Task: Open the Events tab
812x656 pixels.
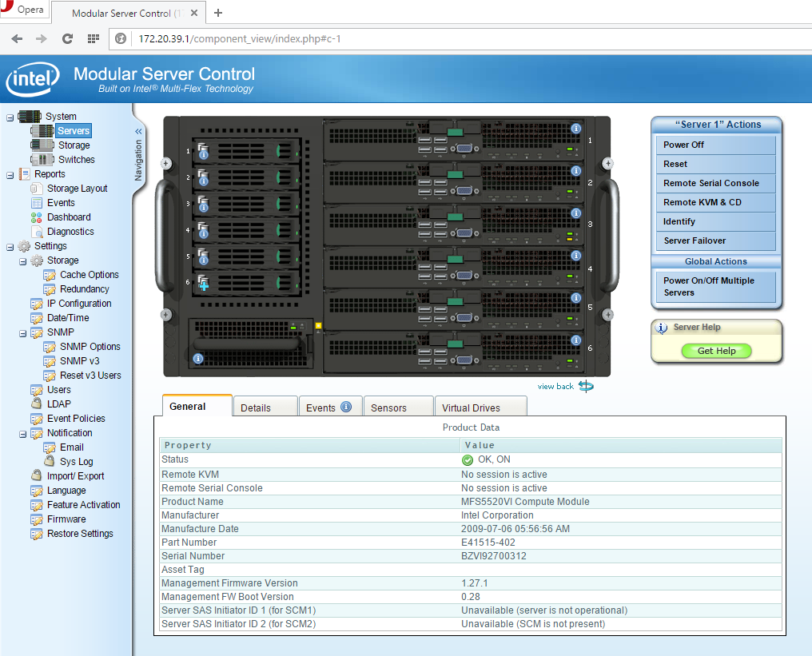Action: click(x=330, y=407)
